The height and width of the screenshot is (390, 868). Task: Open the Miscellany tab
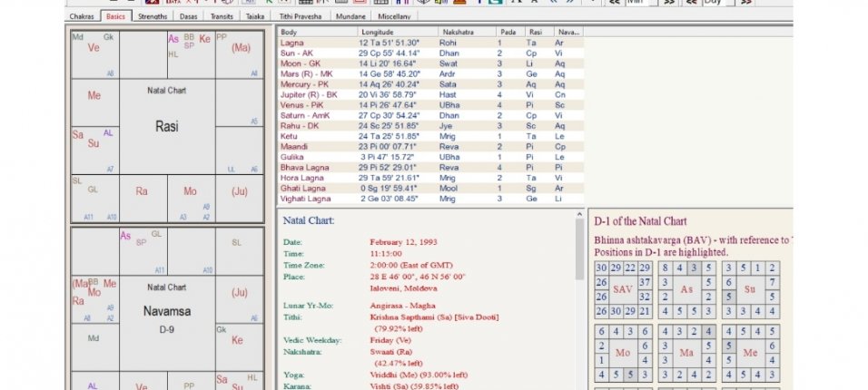(x=394, y=16)
